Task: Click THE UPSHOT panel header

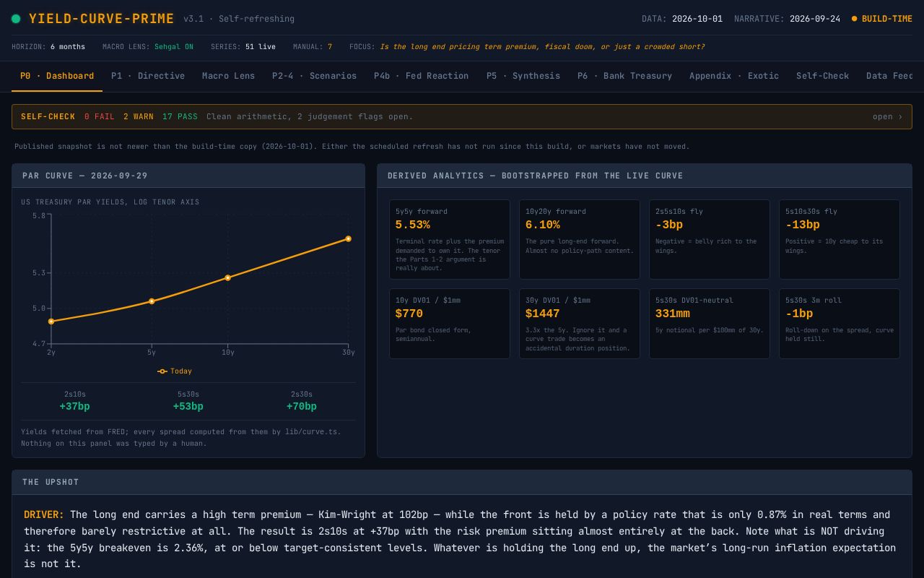Action: click(462, 482)
